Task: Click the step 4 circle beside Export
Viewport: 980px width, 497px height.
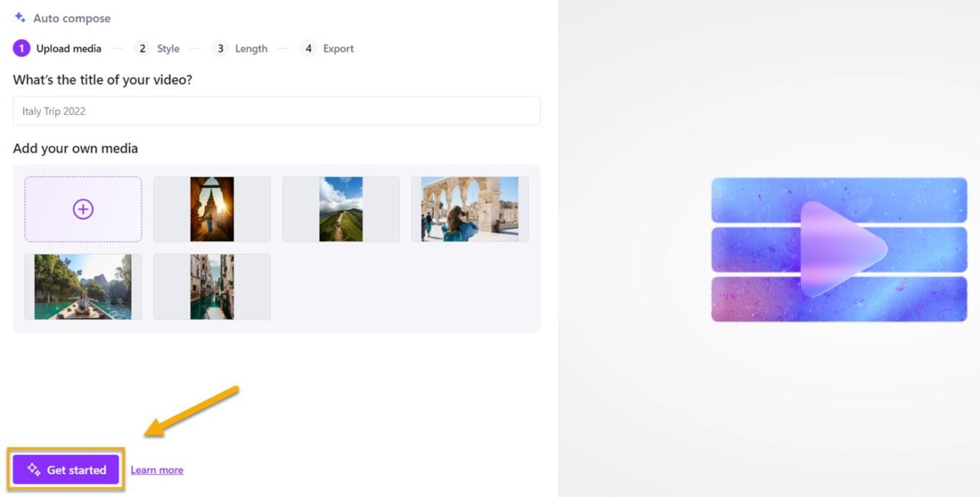Action: 309,48
